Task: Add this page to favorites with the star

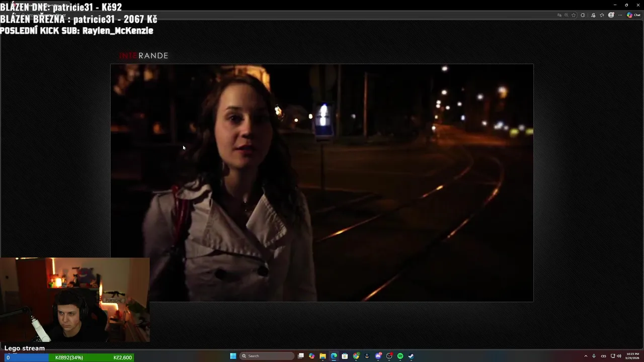Action: [574, 15]
